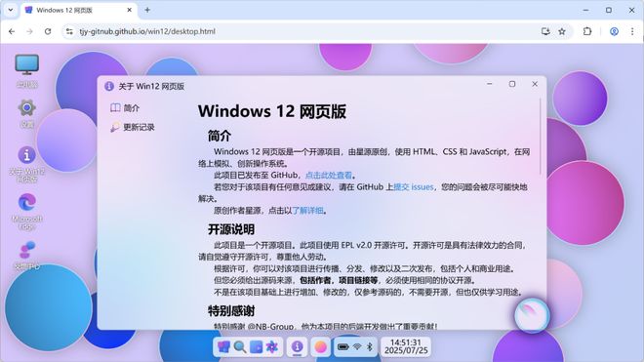This screenshot has height=362, width=644.
Task: Click the Start menu icon in taskbar
Action: (223, 347)
